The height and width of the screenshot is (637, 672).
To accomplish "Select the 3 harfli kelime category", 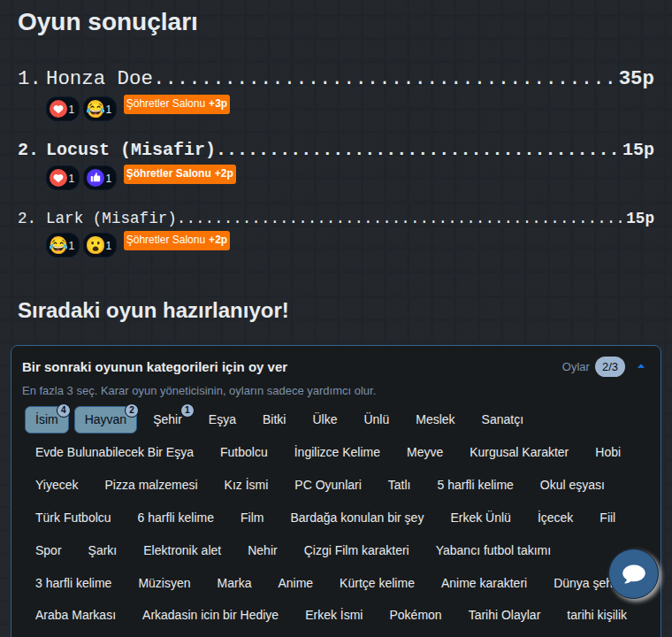I will click(73, 583).
